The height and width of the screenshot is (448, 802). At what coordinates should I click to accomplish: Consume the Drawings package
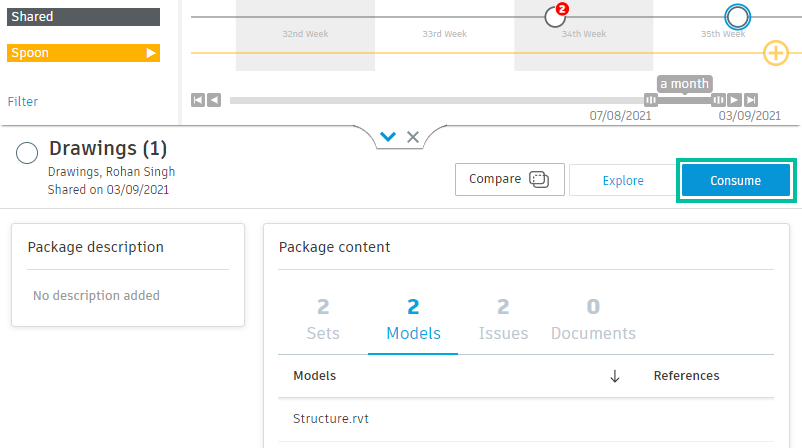pos(735,181)
